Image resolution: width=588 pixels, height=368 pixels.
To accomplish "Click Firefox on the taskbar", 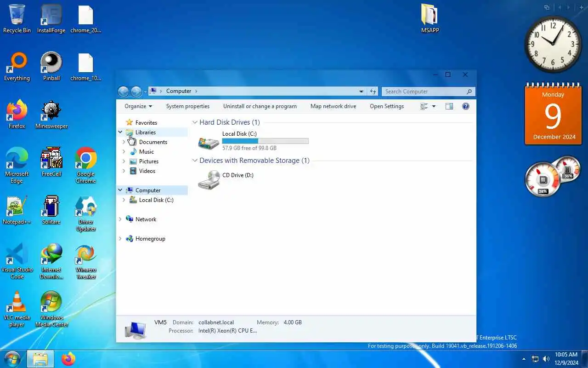I will pyautogui.click(x=68, y=359).
